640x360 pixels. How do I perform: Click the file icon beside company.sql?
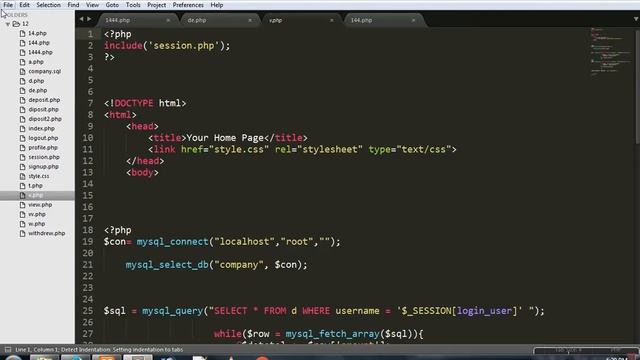pyautogui.click(x=22, y=71)
